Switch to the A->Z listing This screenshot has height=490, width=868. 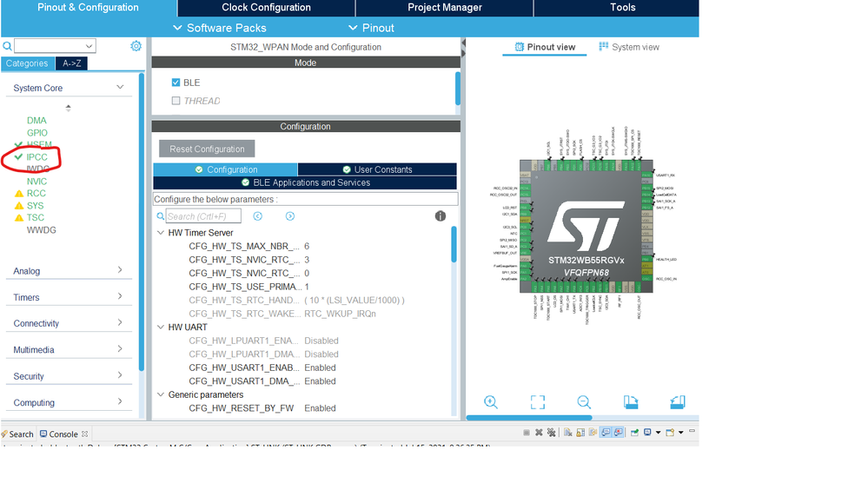[71, 63]
